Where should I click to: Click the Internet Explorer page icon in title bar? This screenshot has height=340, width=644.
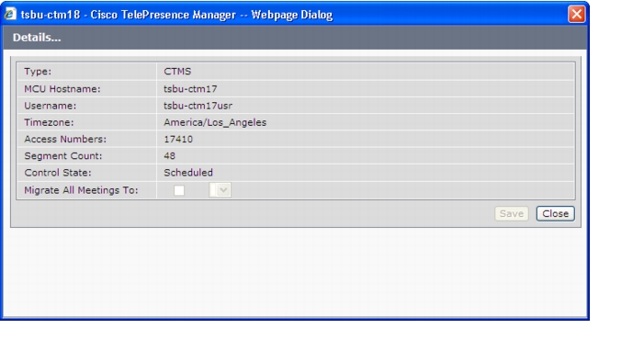point(10,15)
